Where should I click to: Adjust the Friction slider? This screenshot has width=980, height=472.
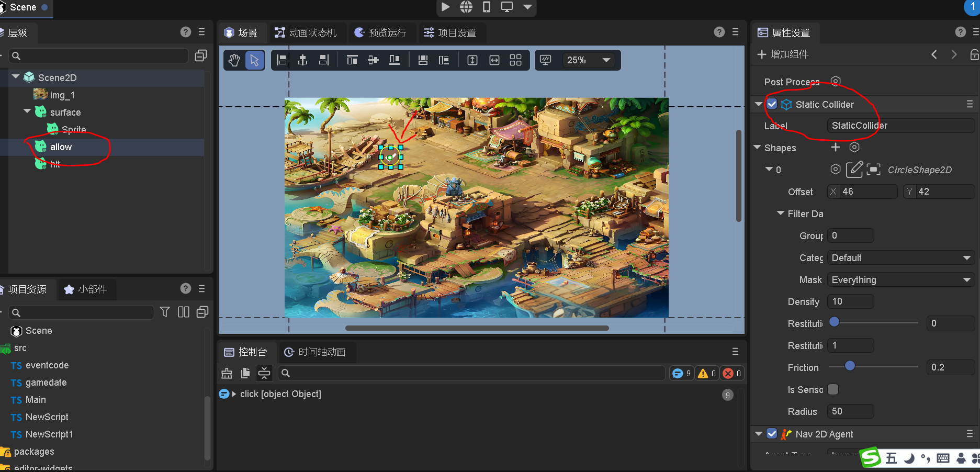(x=874, y=366)
